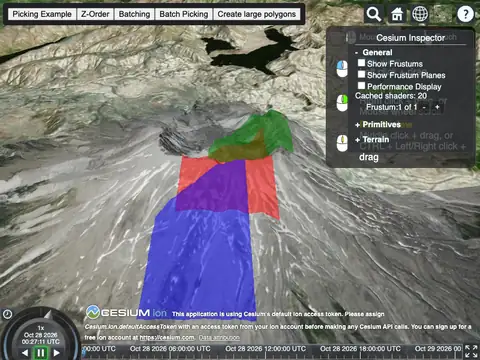The image size is (480, 360).
Task: Increase the frustum with the plus button
Action: (x=437, y=107)
